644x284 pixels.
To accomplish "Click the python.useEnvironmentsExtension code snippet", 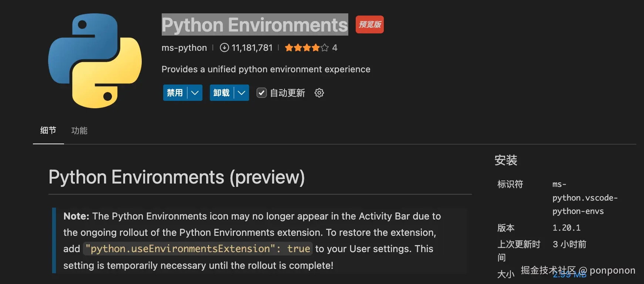I will [198, 248].
